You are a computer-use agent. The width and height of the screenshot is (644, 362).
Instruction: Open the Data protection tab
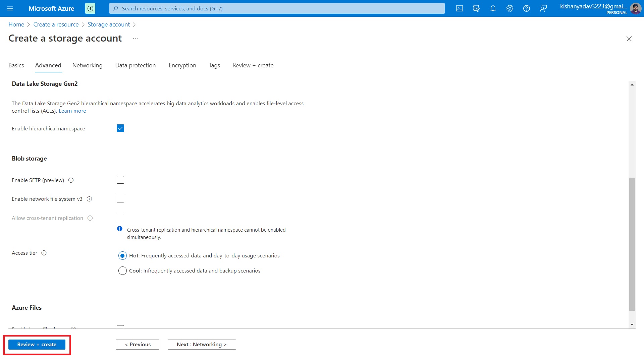[136, 65]
